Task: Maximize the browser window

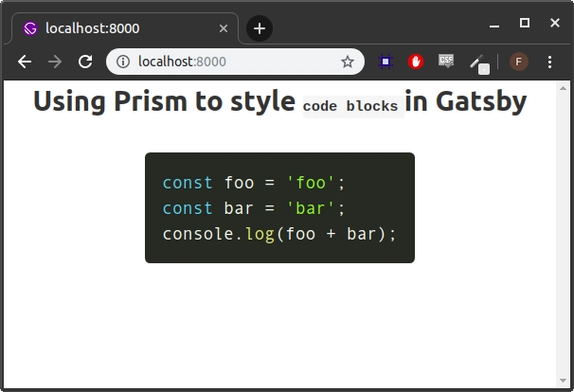Action: 525,23
